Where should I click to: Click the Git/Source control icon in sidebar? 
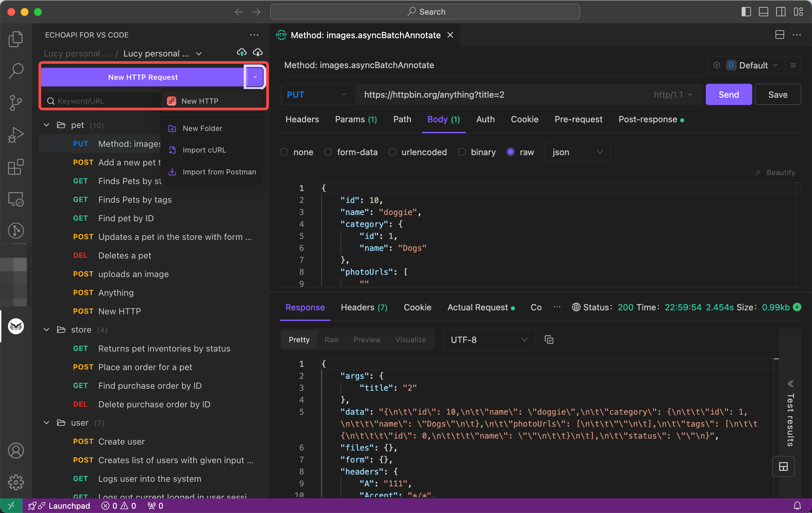[15, 101]
